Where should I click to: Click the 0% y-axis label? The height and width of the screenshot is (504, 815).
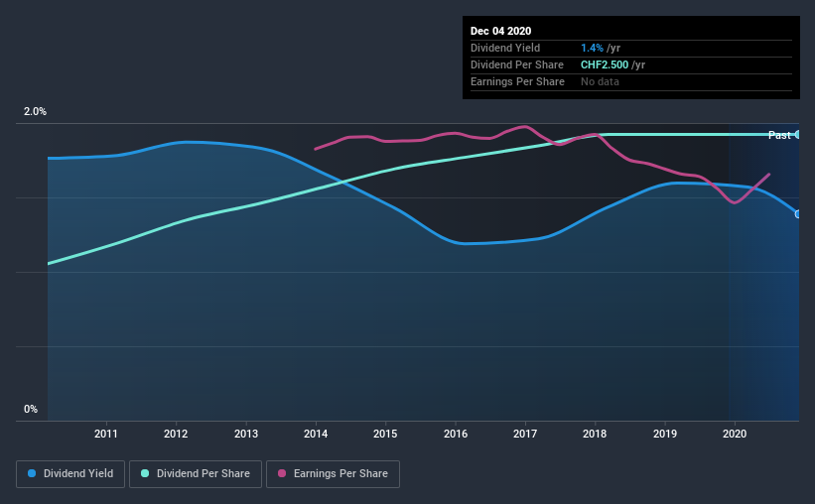tap(31, 410)
